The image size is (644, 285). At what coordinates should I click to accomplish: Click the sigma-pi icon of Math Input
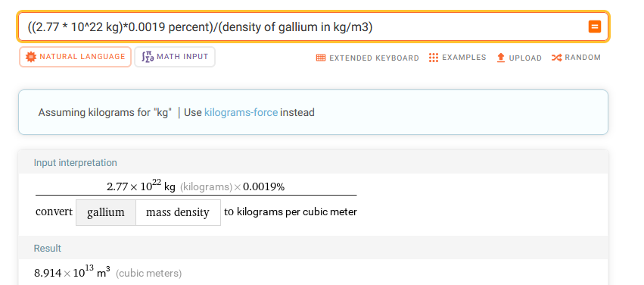click(148, 57)
